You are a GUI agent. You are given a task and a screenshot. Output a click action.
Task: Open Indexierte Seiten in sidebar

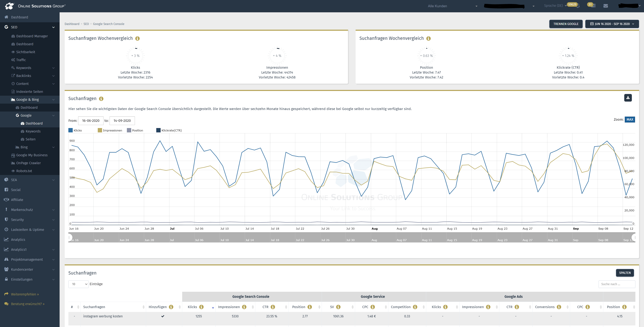30,92
